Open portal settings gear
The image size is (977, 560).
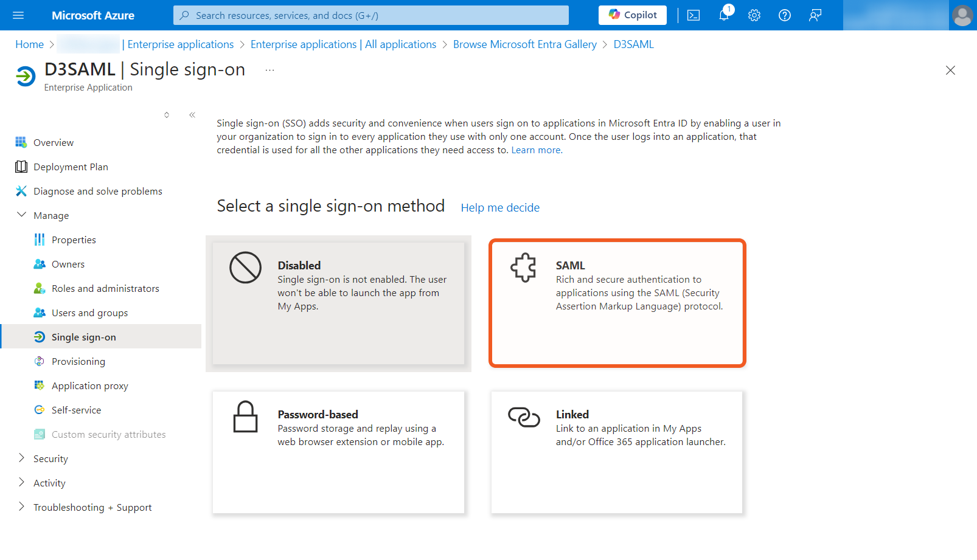point(754,15)
